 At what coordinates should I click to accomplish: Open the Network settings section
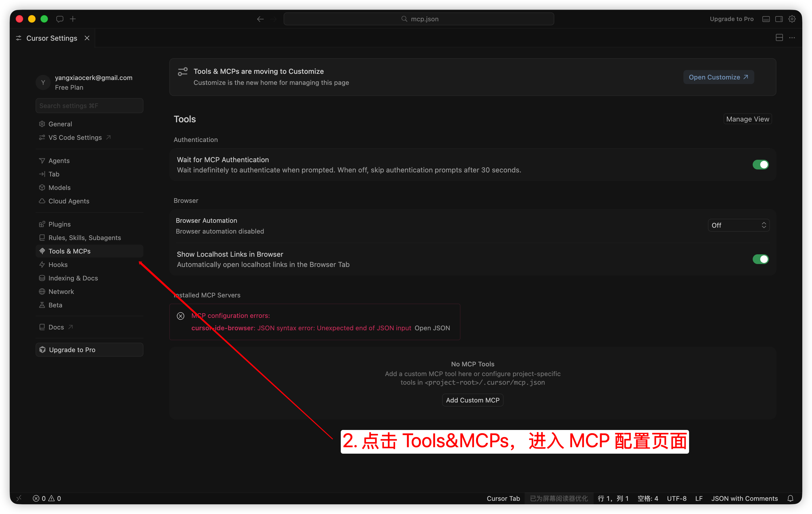(89, 292)
